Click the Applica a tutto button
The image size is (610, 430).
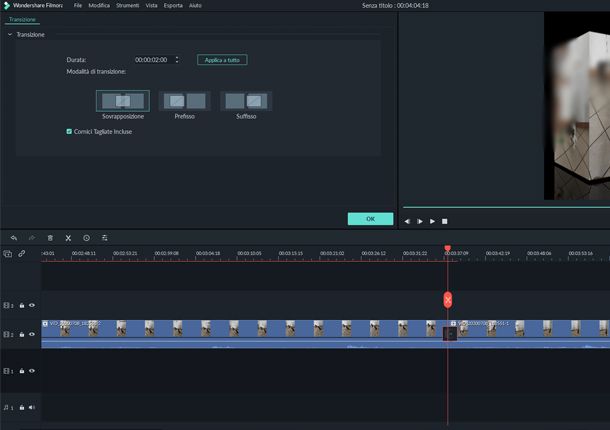(222, 60)
